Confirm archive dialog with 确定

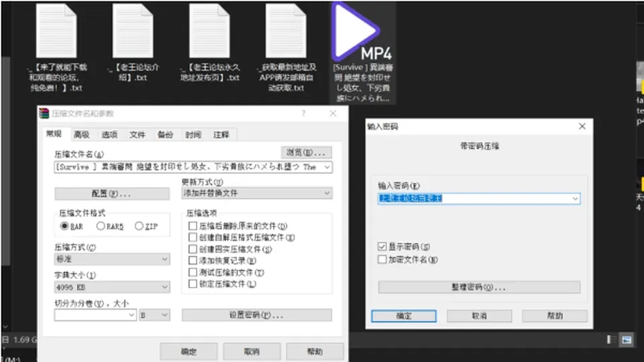point(189,351)
